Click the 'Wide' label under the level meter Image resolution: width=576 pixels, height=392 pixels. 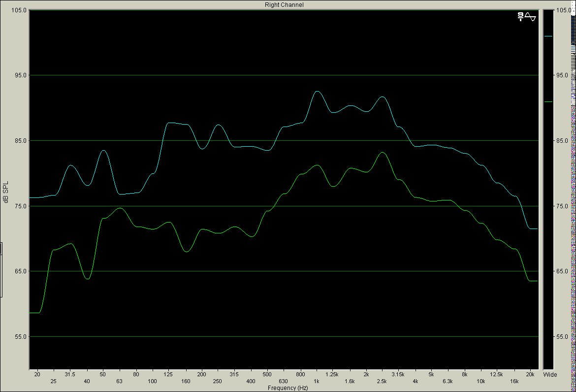(550, 375)
